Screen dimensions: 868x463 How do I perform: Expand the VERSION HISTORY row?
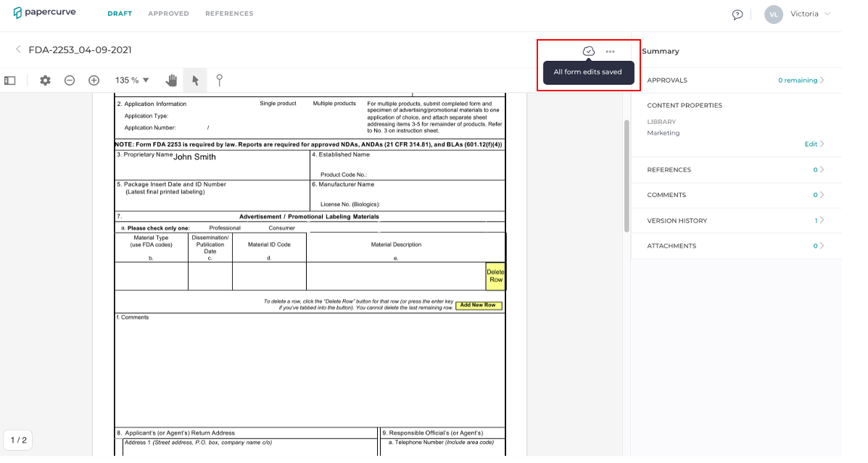pyautogui.click(x=736, y=220)
